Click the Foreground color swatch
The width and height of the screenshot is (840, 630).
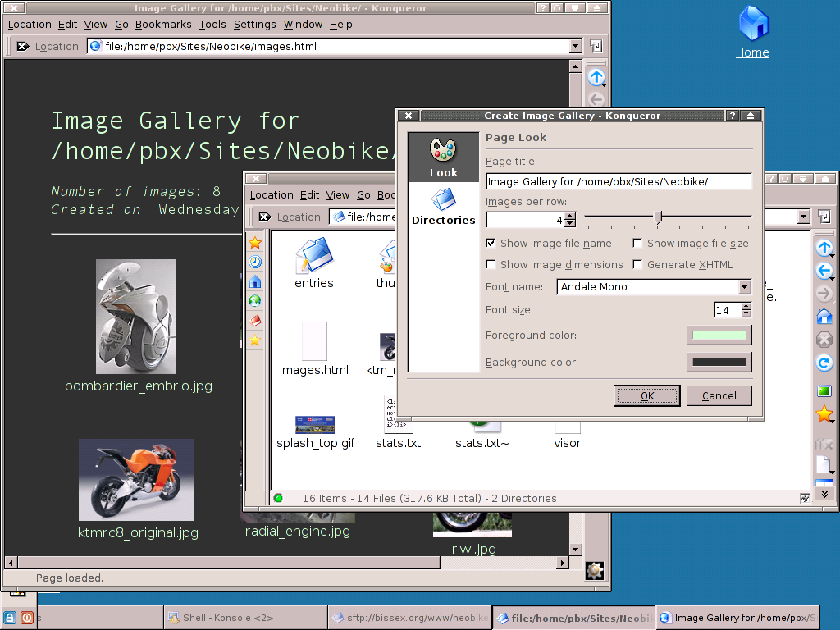coord(719,336)
